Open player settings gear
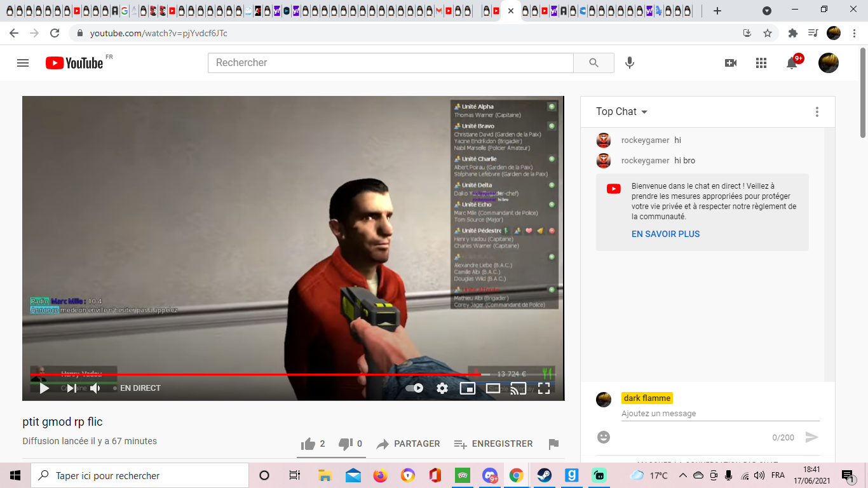This screenshot has width=868, height=488. tap(442, 388)
